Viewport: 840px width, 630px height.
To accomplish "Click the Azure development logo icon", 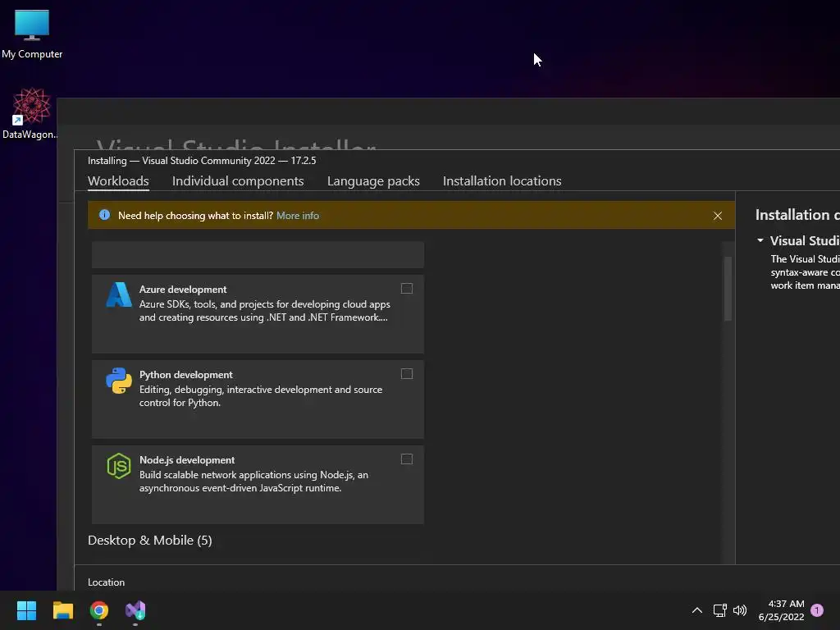I will pyautogui.click(x=119, y=294).
